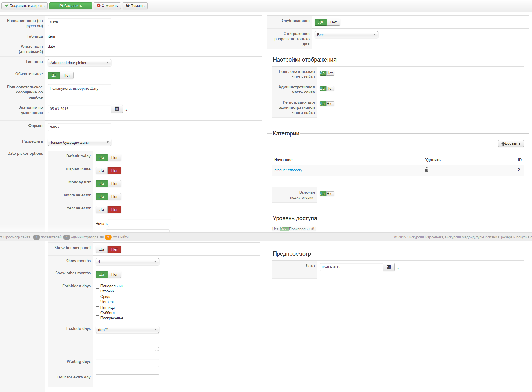Turn off Show other months with Нет
This screenshot has height=392, width=532.
115,275
